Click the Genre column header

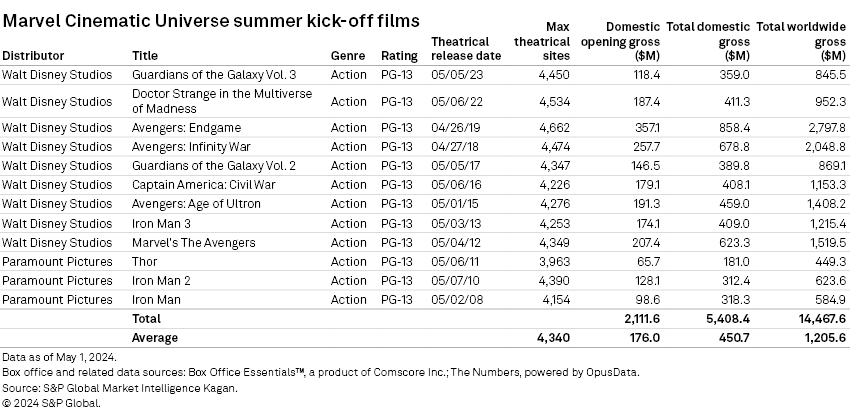click(348, 55)
